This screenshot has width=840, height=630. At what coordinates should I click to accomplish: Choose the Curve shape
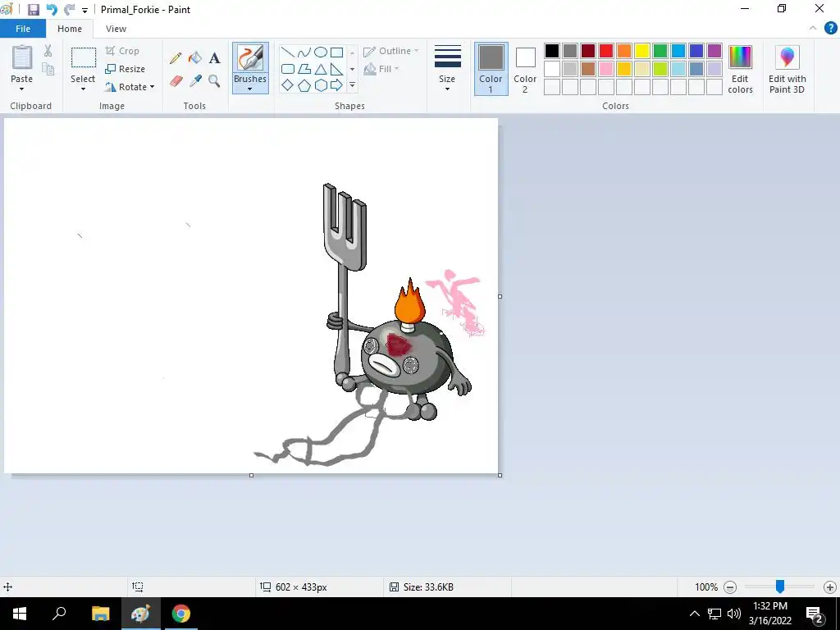pyautogui.click(x=304, y=52)
